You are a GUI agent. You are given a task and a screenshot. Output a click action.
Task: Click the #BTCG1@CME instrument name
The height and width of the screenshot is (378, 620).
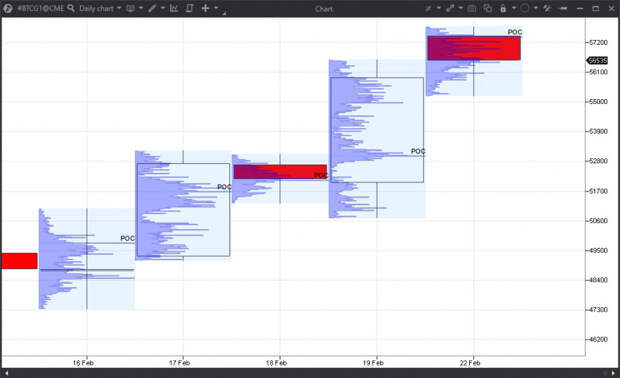tap(41, 8)
